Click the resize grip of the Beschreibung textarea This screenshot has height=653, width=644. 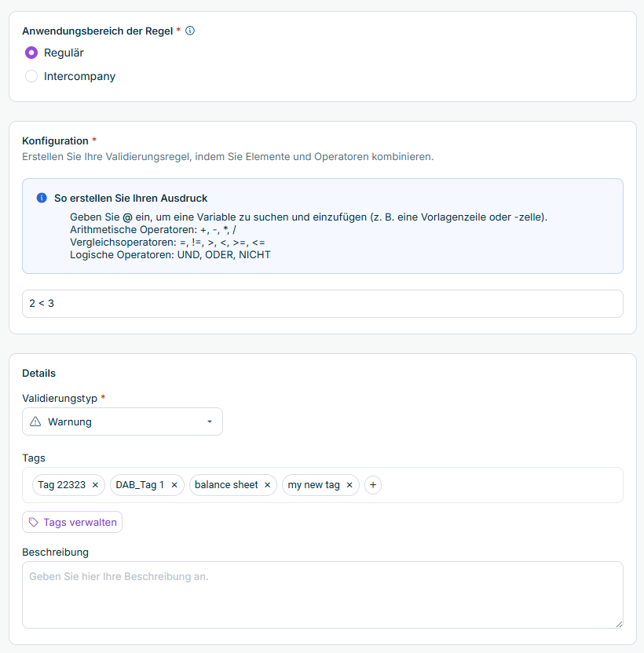point(619,624)
